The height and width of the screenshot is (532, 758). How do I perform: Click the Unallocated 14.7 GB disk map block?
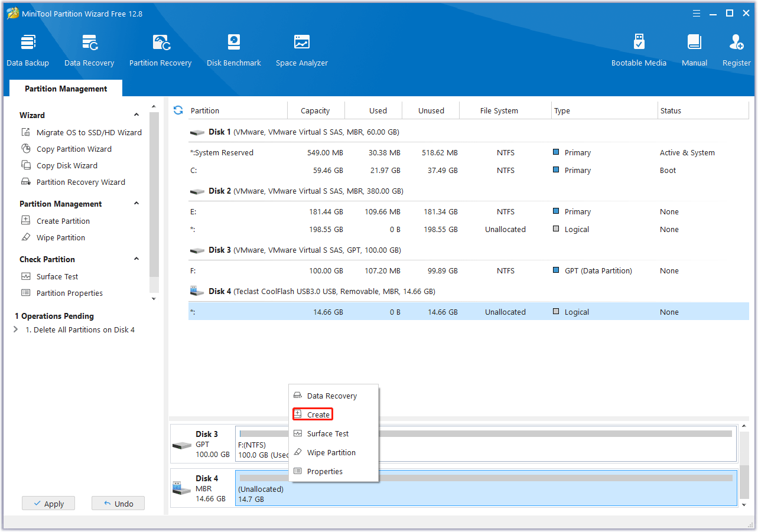(x=486, y=488)
